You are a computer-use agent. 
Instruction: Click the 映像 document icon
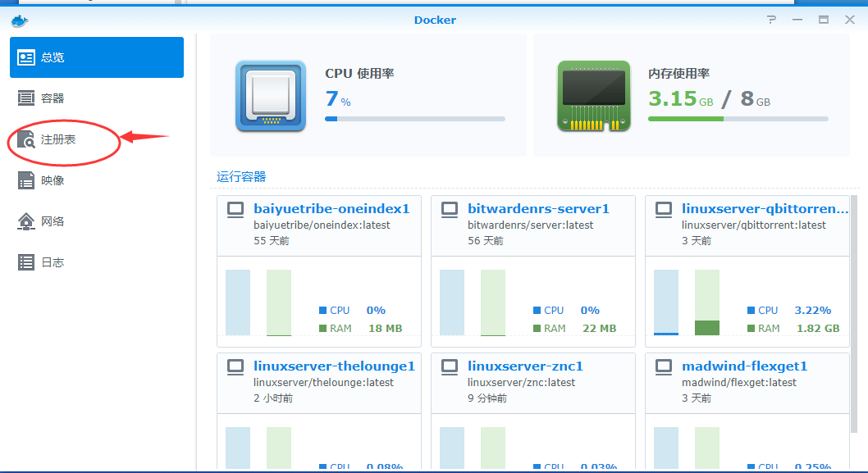(26, 180)
